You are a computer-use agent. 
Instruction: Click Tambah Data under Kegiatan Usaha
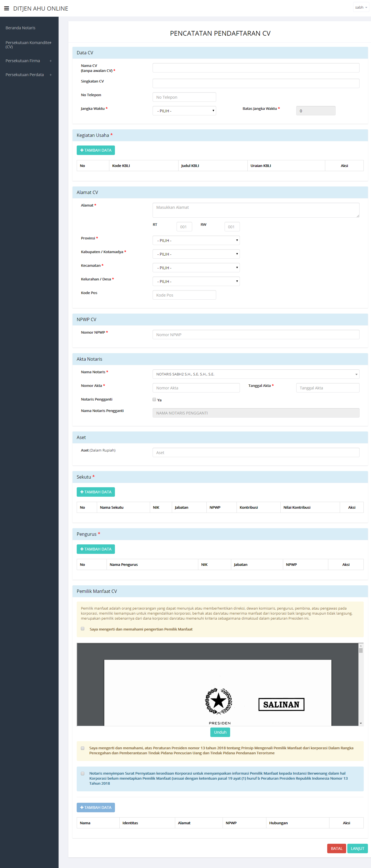[x=96, y=150]
